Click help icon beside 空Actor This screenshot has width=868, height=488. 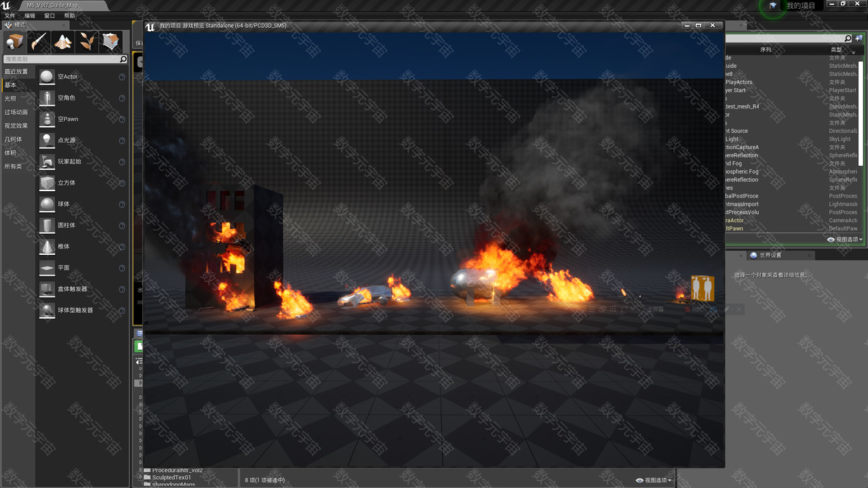(x=122, y=77)
